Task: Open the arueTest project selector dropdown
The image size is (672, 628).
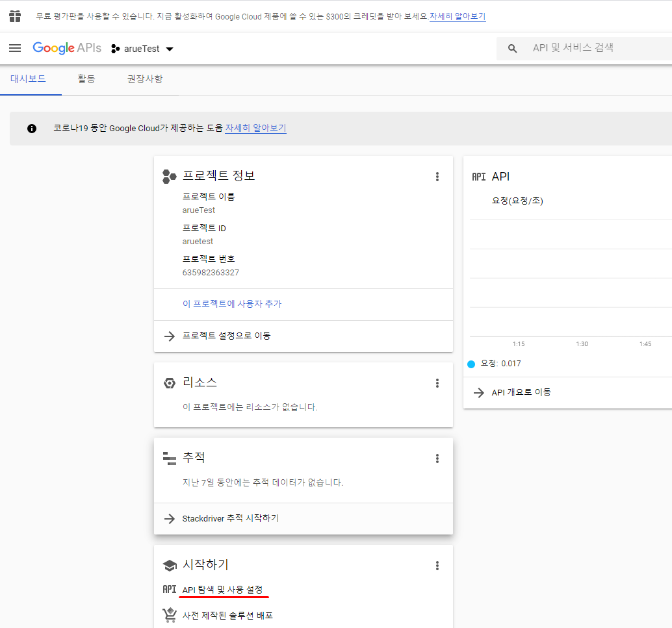Action: click(x=142, y=49)
